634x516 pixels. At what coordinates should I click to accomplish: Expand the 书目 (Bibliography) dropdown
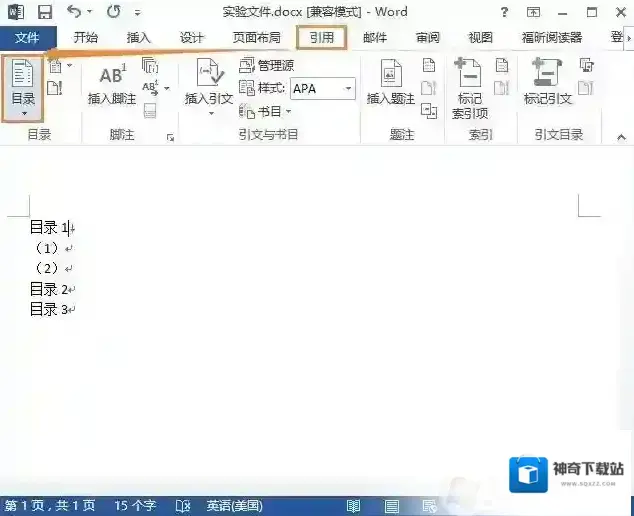pos(267,112)
